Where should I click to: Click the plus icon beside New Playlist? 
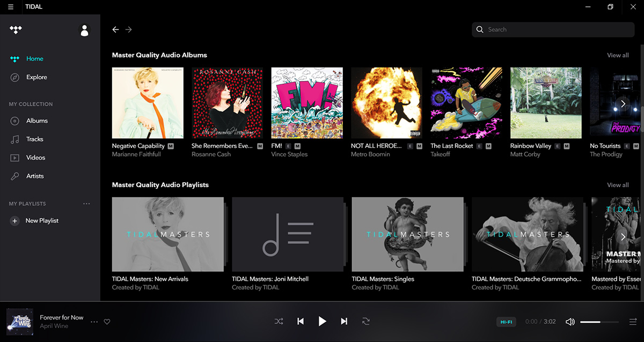tap(14, 221)
